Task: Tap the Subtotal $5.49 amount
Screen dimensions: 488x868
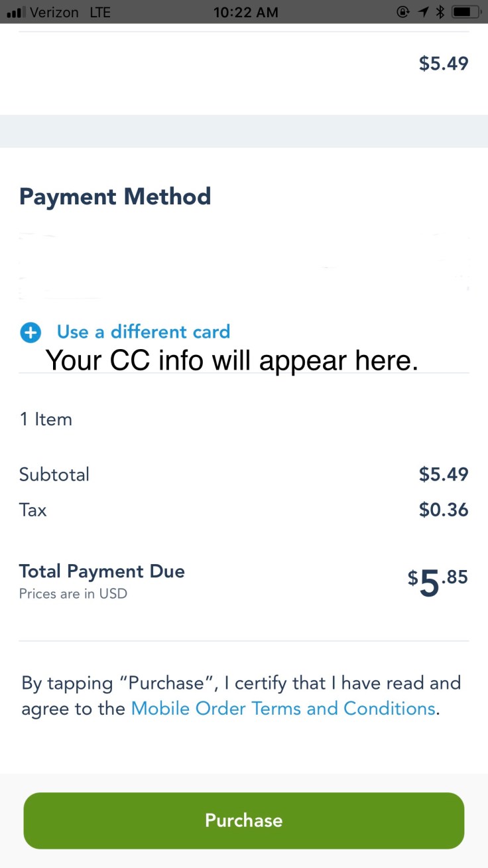Action: [443, 474]
